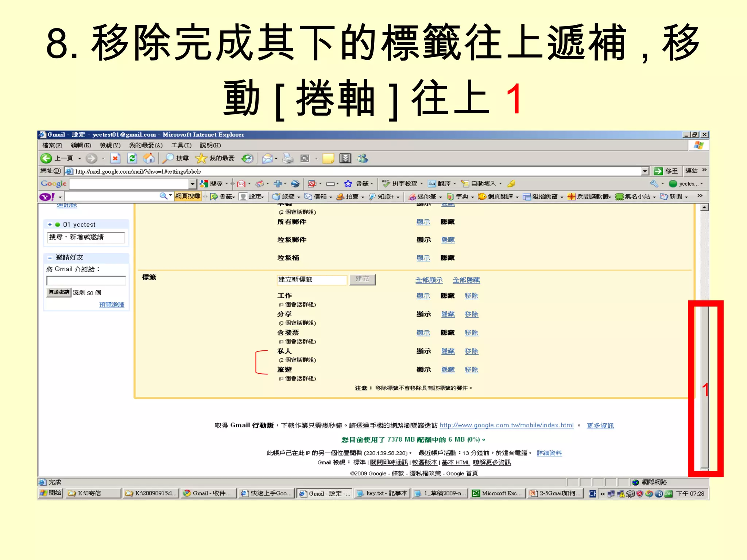The image size is (747, 560).
Task: Hide the 私人 label via 隱藏
Action: pos(448,351)
